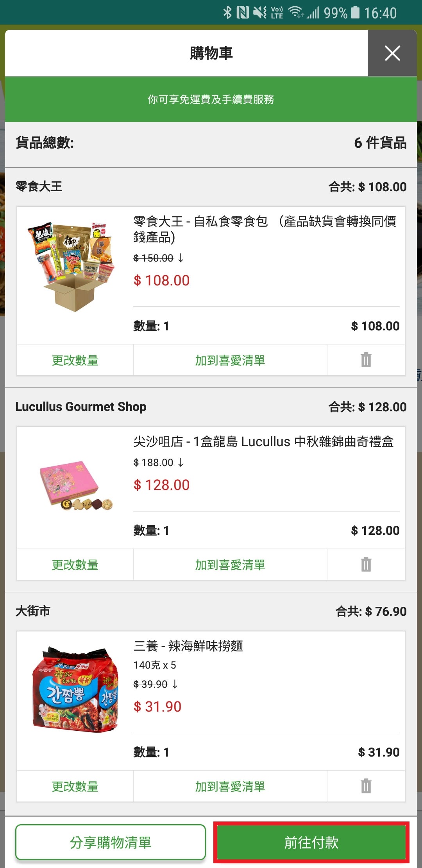
Task: Change quantity of 零食大王 snack pack
Action: point(75,360)
